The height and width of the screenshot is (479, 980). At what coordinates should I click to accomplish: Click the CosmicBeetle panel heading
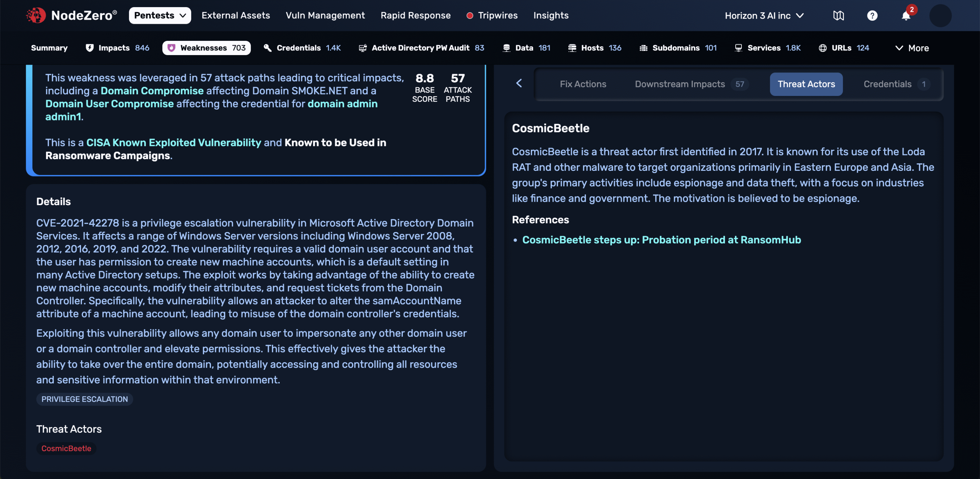pos(550,128)
